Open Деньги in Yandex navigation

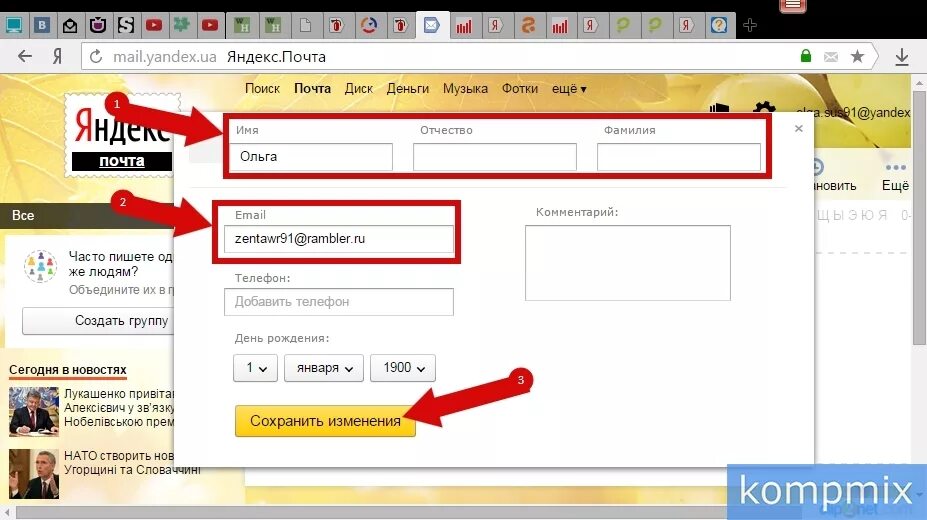pyautogui.click(x=407, y=89)
